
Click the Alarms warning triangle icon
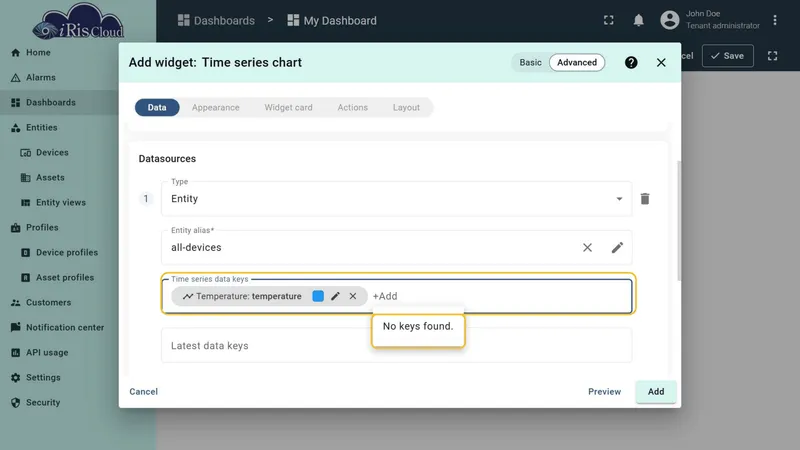16,78
